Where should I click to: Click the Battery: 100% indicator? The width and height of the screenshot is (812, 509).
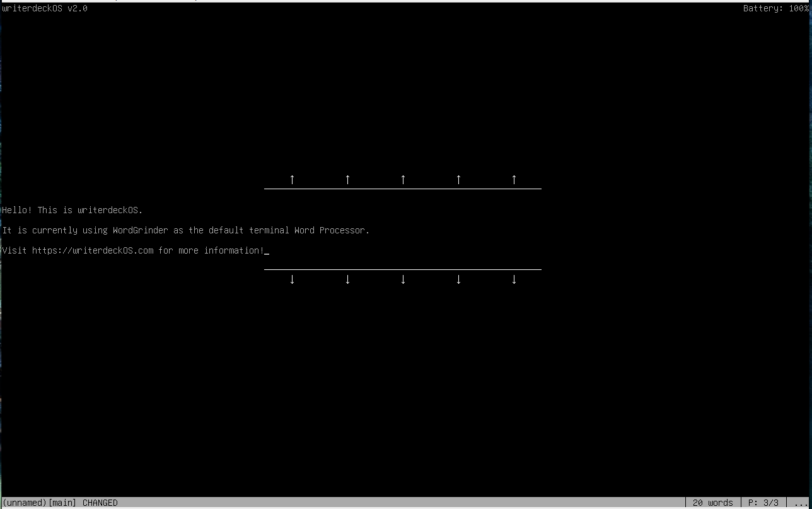pyautogui.click(x=775, y=9)
